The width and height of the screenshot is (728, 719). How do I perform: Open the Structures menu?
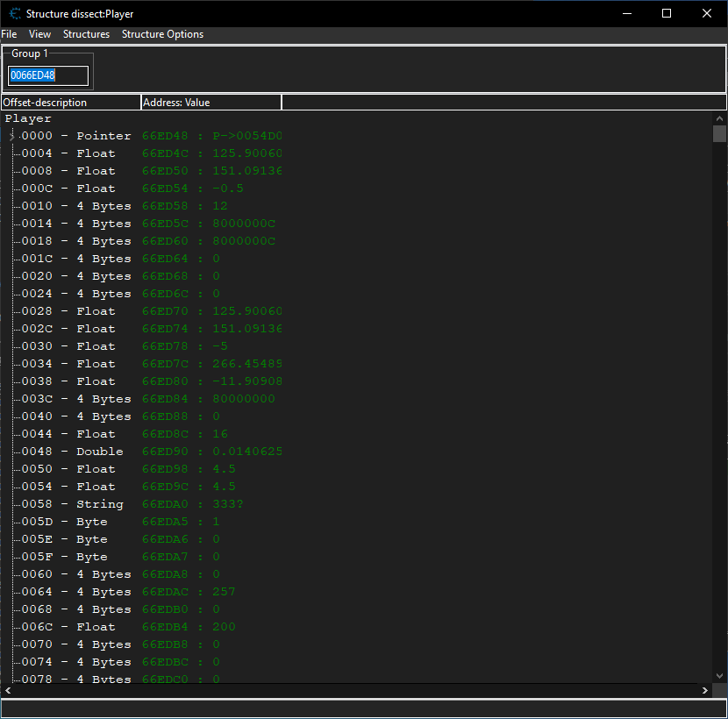pyautogui.click(x=86, y=34)
